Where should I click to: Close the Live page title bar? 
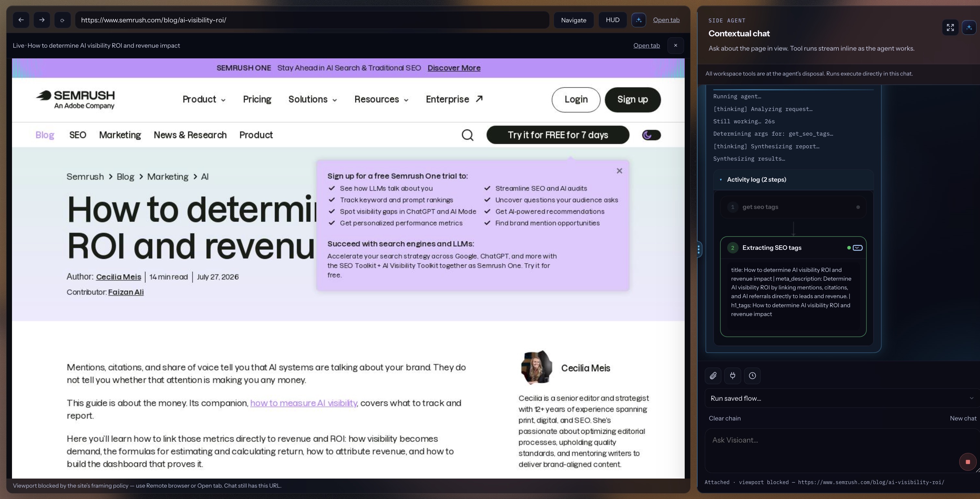pos(675,45)
